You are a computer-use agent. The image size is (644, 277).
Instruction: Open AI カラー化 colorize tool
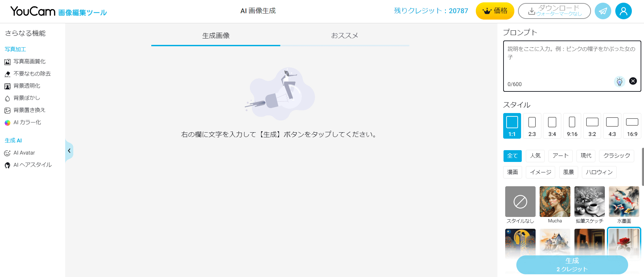(27, 122)
